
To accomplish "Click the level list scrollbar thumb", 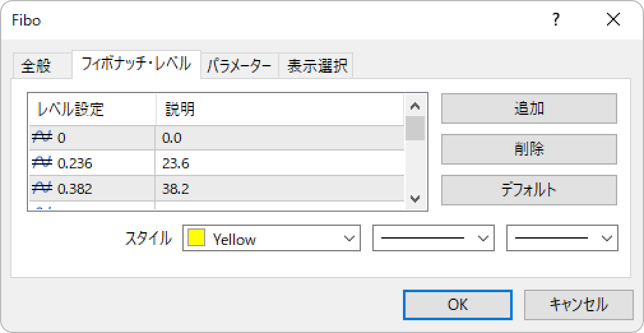I will tap(415, 128).
